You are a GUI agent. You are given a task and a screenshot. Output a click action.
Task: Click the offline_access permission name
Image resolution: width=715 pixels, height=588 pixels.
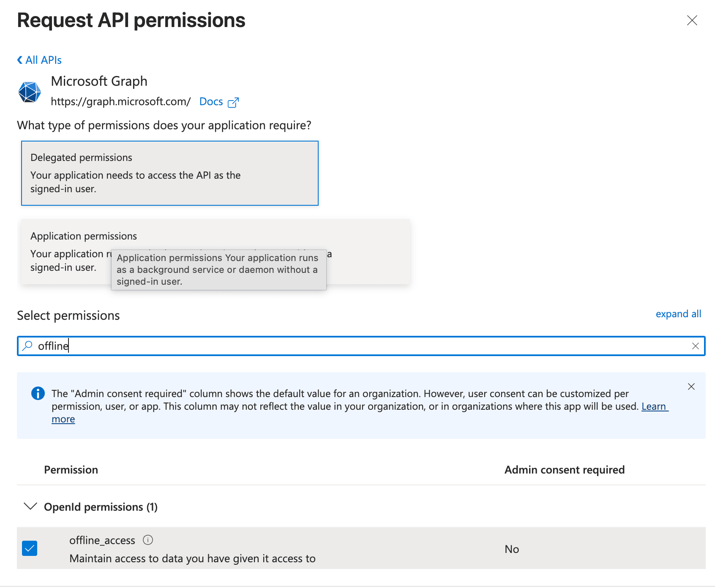102,540
